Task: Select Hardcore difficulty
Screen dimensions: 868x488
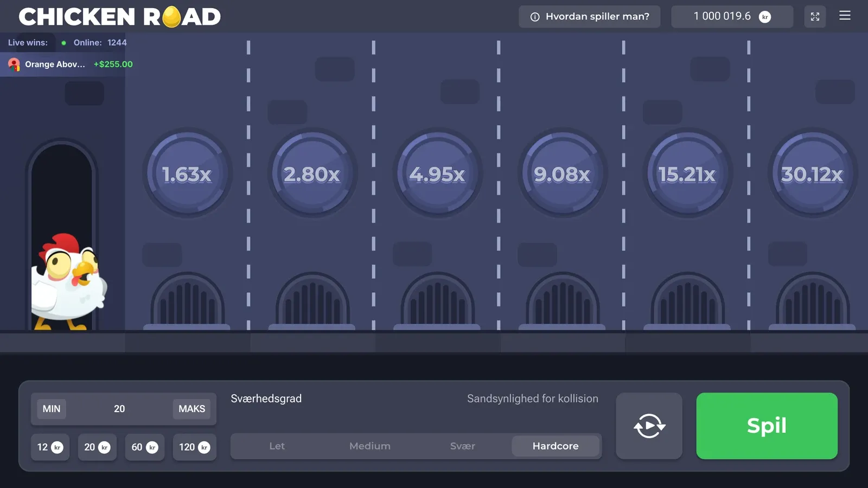Action: pos(556,446)
